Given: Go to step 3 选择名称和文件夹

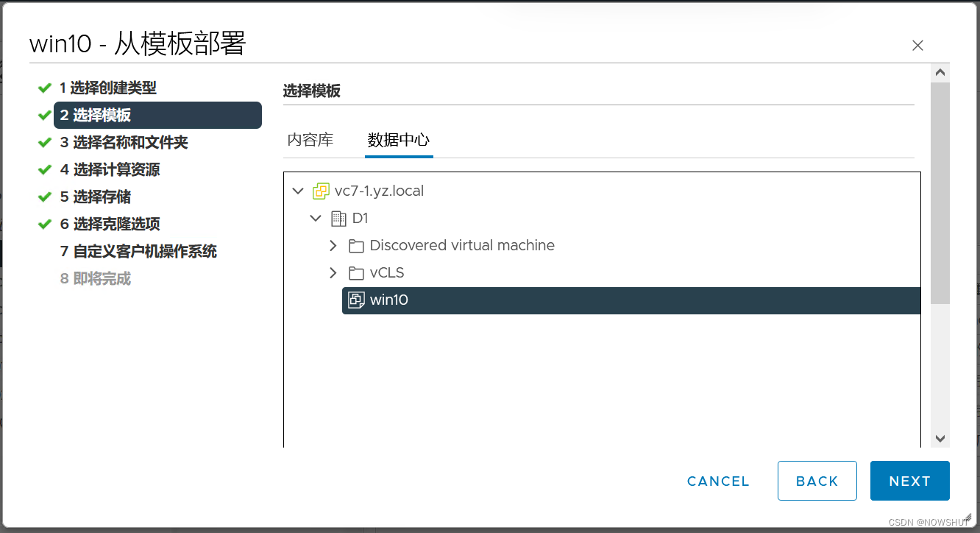Looking at the screenshot, I should (x=124, y=143).
